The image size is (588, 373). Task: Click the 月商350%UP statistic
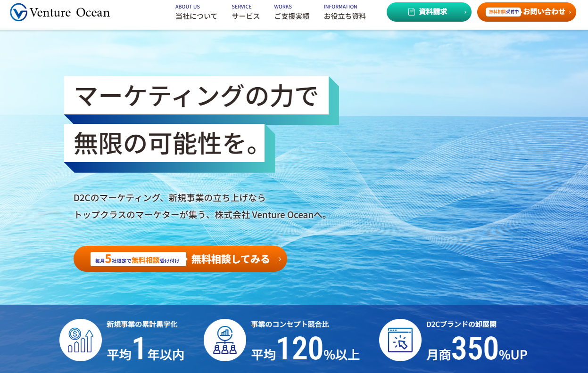pos(477,349)
